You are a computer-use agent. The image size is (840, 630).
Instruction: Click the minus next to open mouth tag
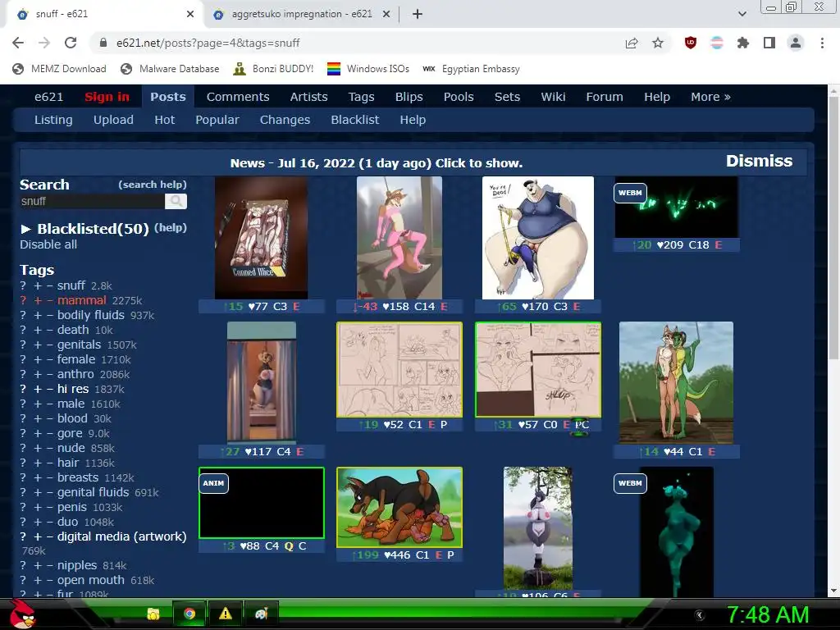point(49,580)
